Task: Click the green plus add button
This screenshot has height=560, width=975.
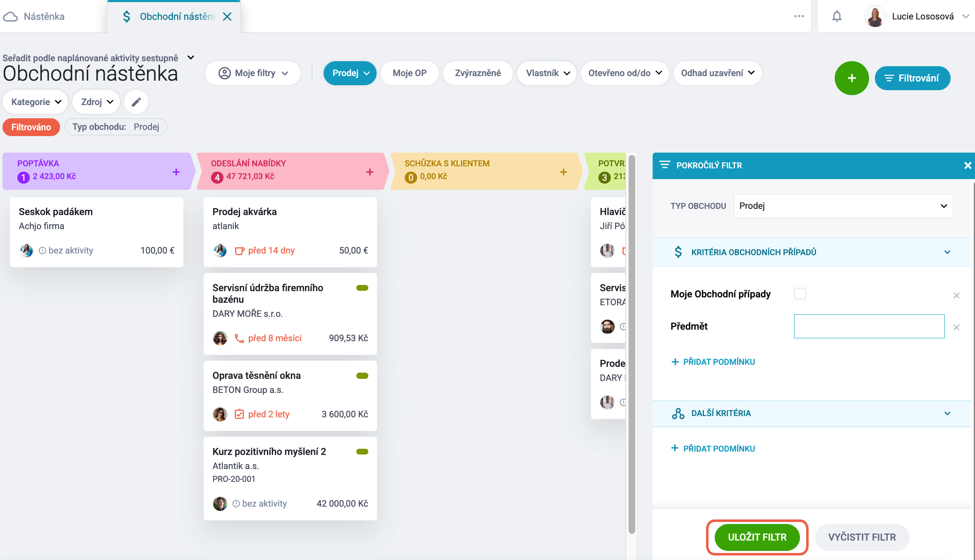Action: click(852, 78)
